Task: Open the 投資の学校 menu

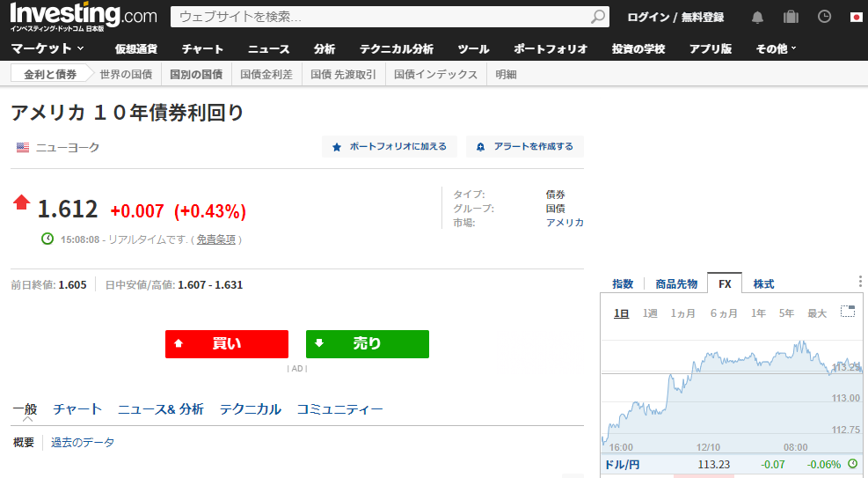Action: click(x=638, y=48)
